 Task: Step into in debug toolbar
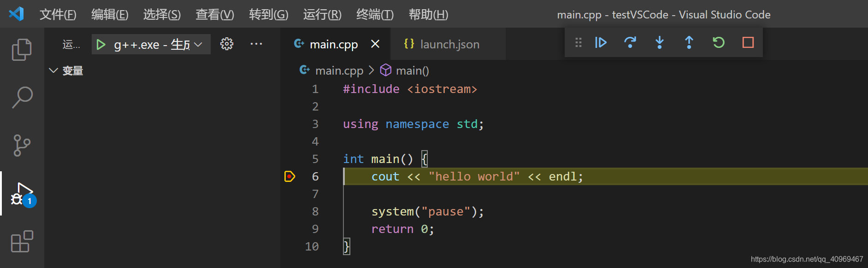click(x=660, y=42)
